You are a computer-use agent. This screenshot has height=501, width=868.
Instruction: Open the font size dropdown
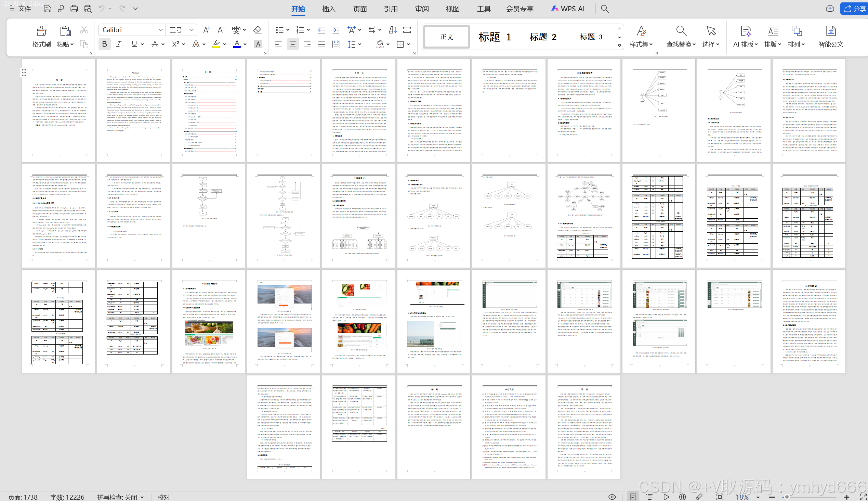(191, 30)
